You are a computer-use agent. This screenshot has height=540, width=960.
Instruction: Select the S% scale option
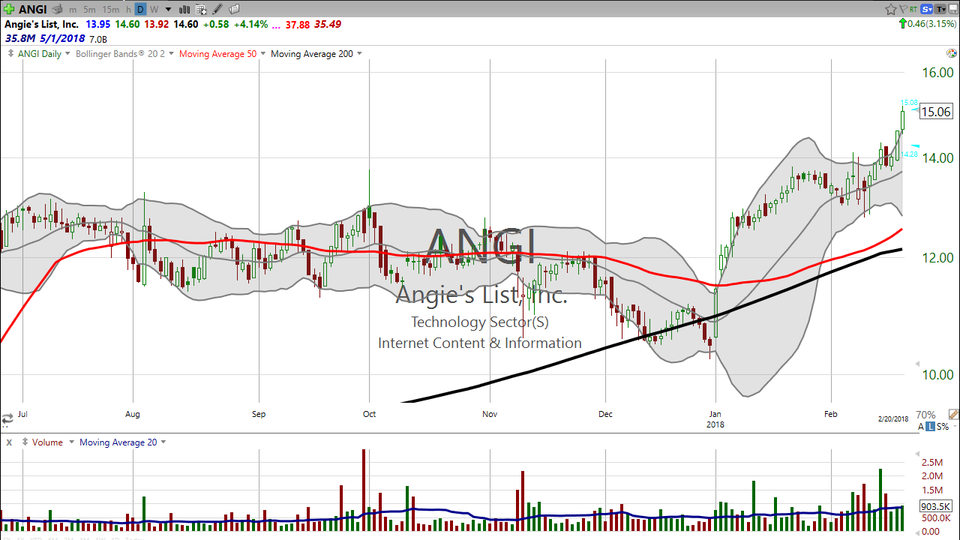tap(942, 426)
